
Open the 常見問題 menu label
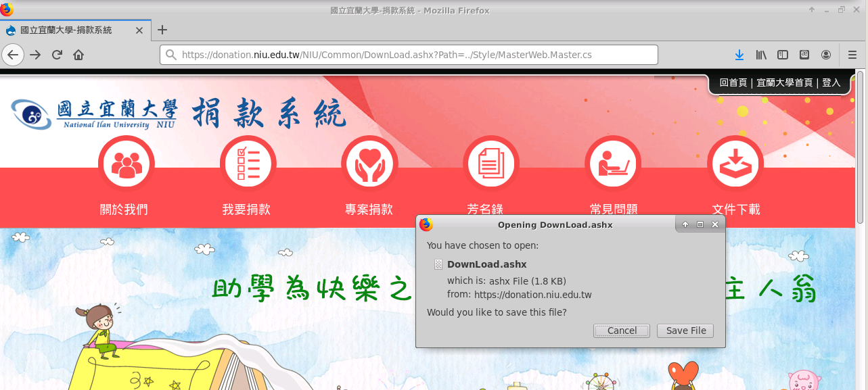(614, 210)
